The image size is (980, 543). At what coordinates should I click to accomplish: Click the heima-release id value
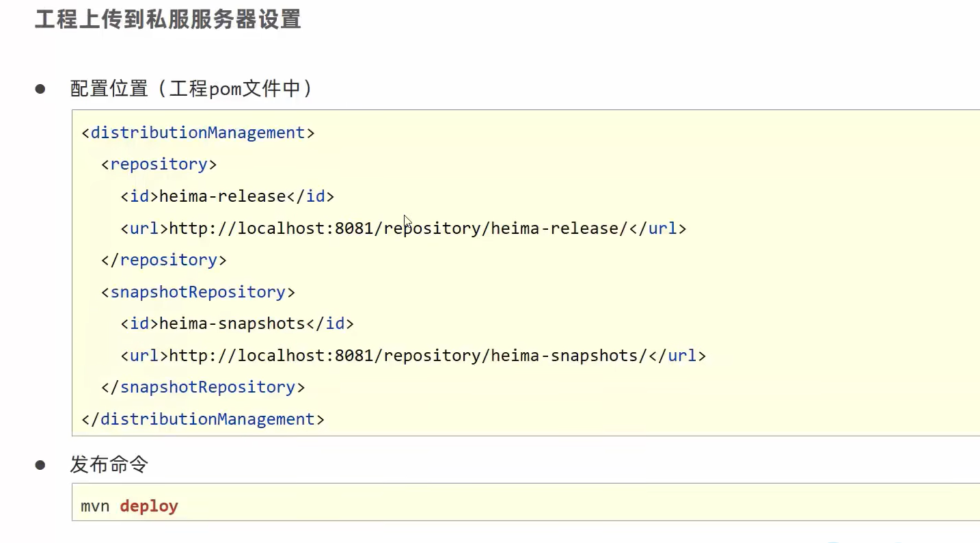click(x=222, y=196)
